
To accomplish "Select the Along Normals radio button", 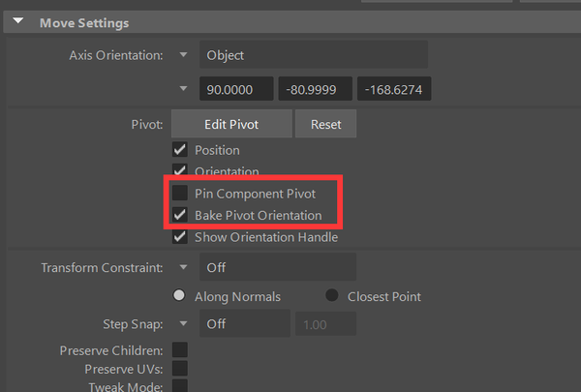I will click(178, 296).
